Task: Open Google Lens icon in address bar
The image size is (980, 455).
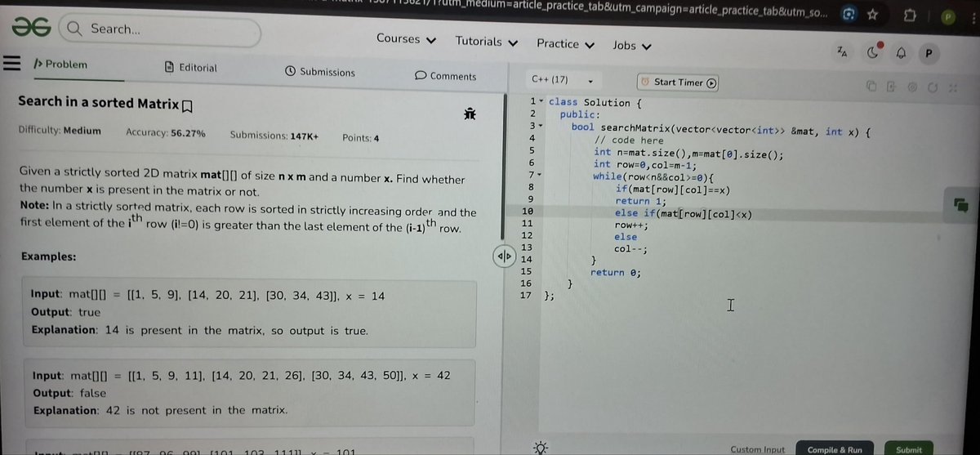Action: click(x=849, y=14)
